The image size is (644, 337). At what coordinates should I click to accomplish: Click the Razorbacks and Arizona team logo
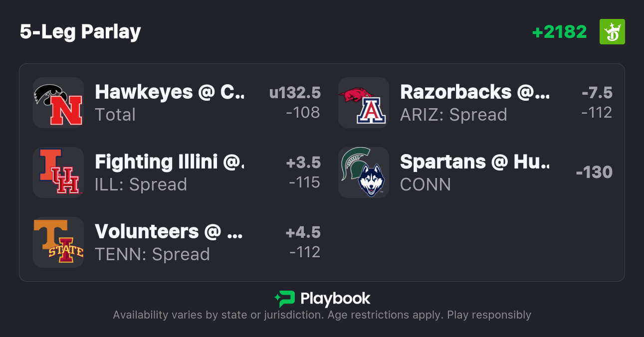364,103
